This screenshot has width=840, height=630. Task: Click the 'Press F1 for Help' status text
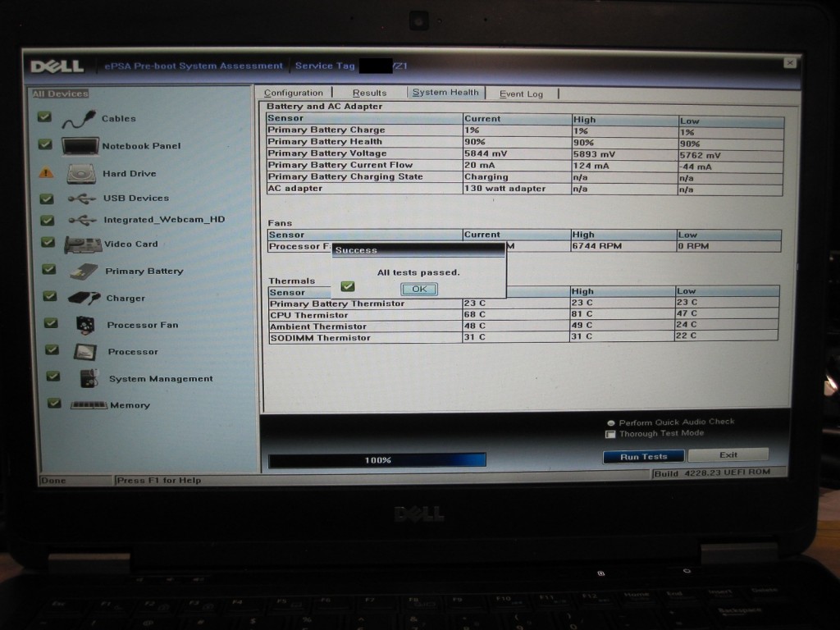click(159, 481)
